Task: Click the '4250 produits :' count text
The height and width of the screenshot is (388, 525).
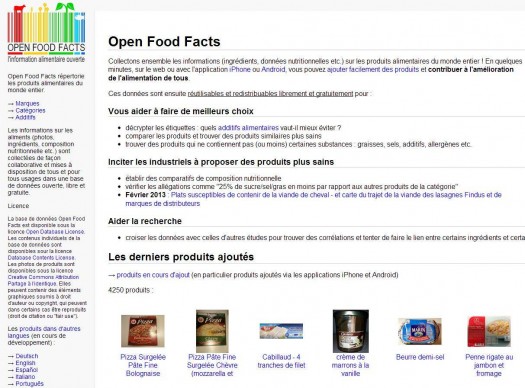Action: pos(131,290)
